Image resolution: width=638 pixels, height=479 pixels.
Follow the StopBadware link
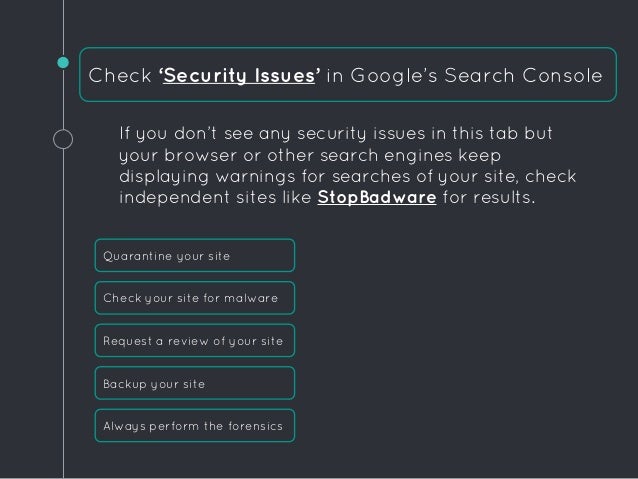[x=375, y=196]
